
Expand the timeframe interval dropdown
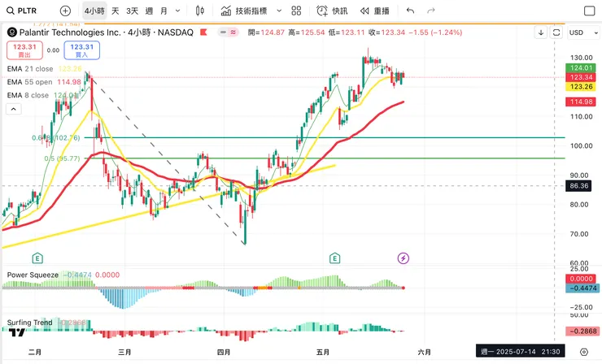pyautogui.click(x=178, y=11)
